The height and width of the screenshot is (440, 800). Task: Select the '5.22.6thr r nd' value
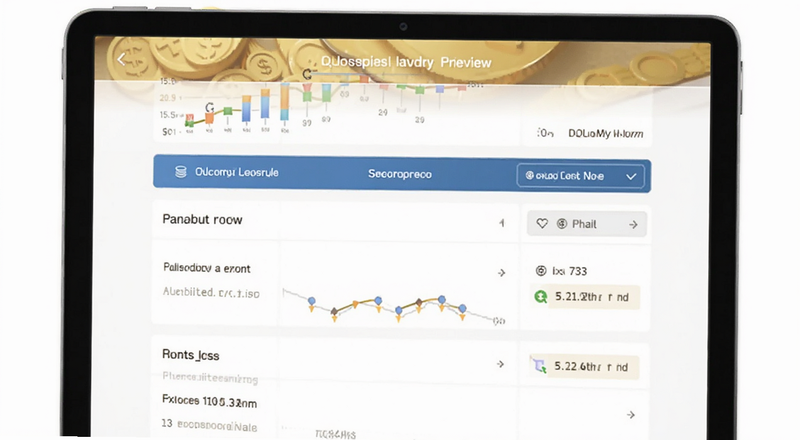click(591, 366)
